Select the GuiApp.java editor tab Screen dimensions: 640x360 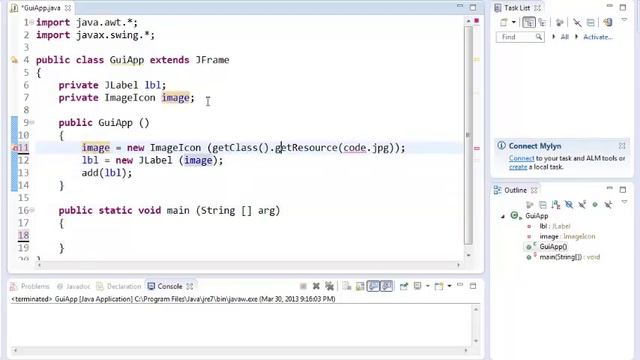click(x=40, y=8)
